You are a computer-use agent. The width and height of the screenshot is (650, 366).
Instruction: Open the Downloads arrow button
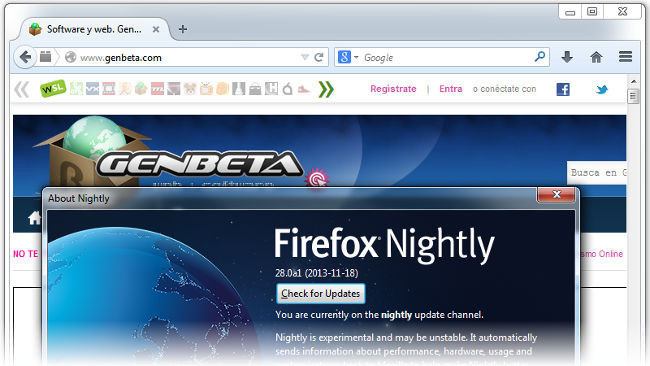[567, 57]
